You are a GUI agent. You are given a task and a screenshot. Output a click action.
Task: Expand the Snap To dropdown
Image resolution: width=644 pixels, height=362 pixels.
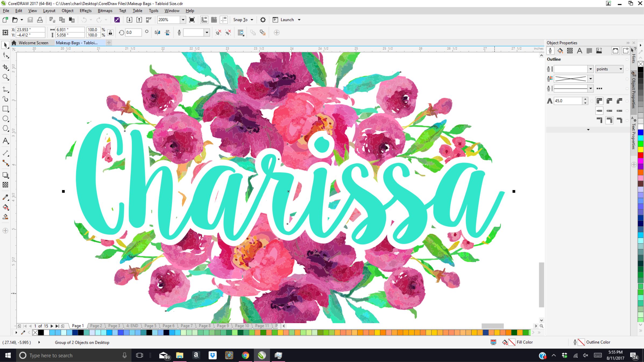click(252, 20)
